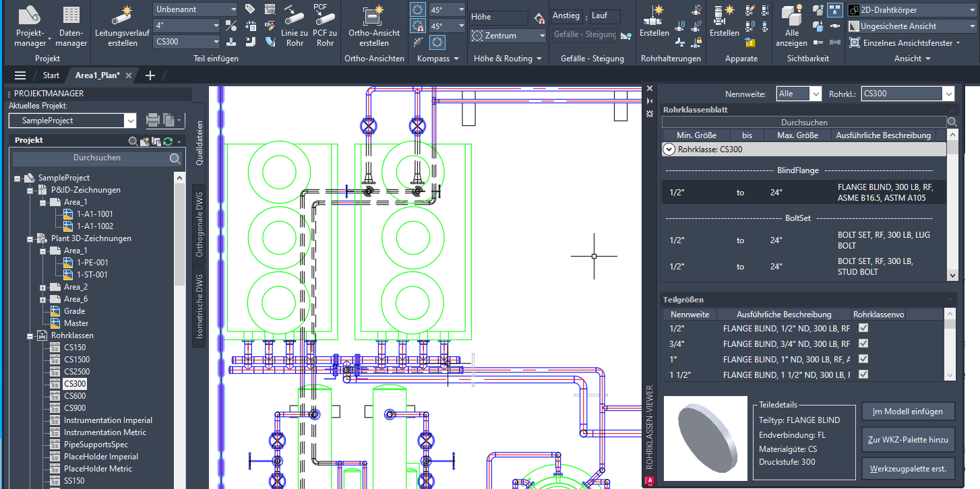Select the BOLT SET LUG BOLT row

coord(803,240)
